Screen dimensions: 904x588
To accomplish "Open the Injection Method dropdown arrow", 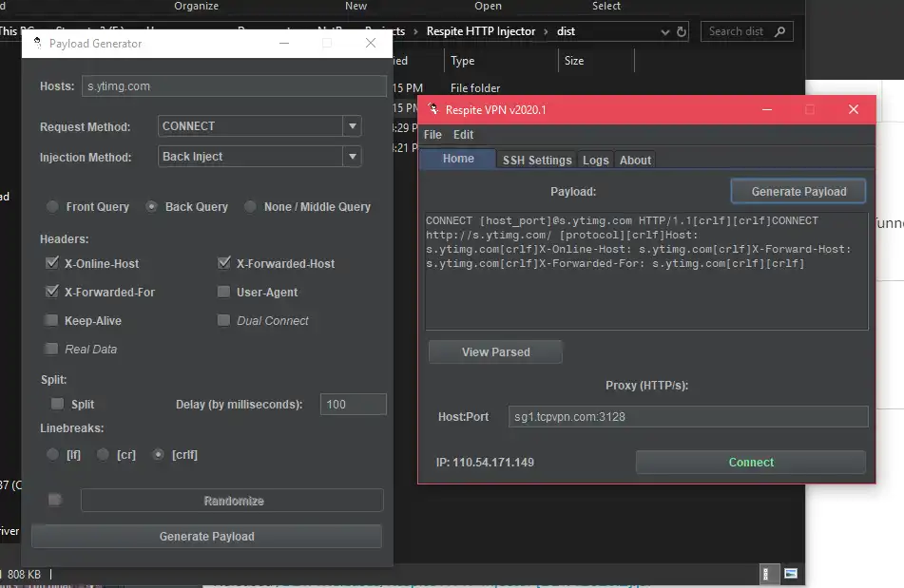I will 353,157.
